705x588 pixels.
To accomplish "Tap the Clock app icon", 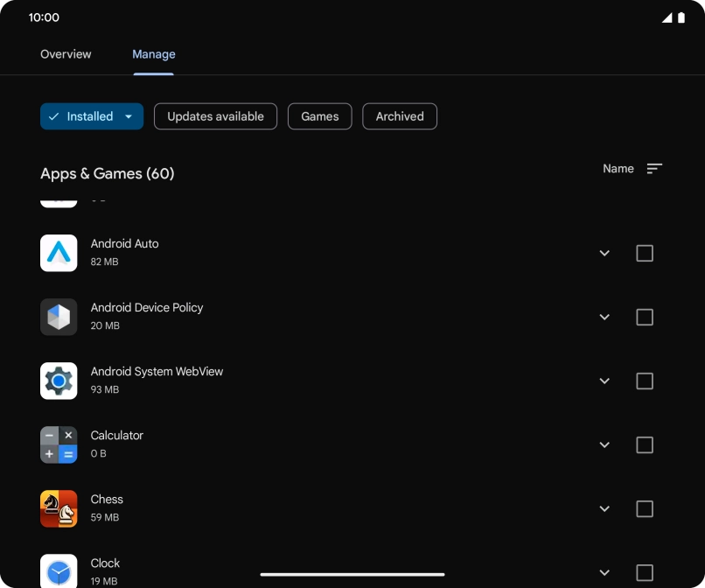I will pos(59,570).
